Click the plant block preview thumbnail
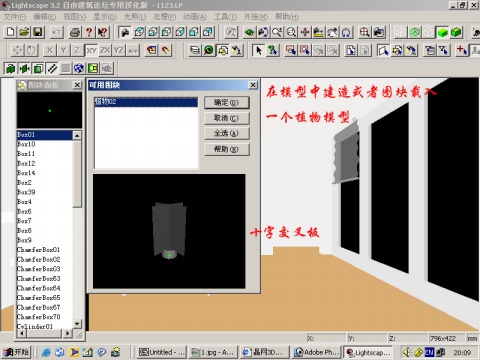The width and height of the screenshot is (480, 360). 169,231
